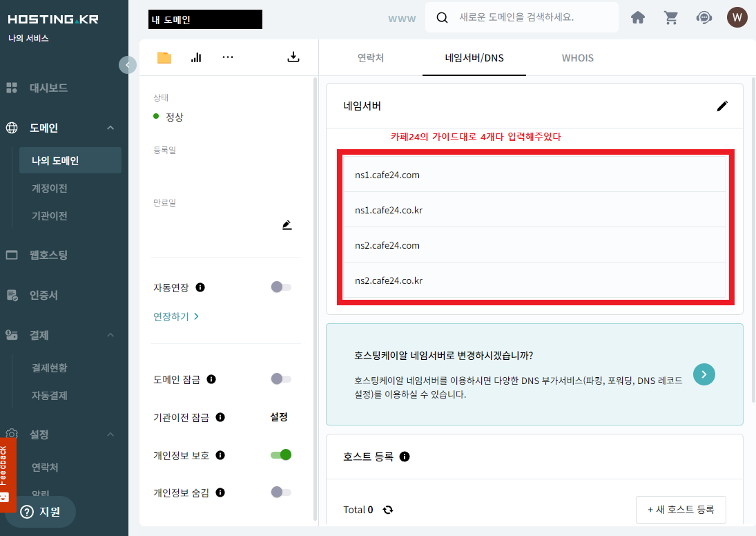The image size is (756, 536).
Task: Edit the expiration date pencil icon
Action: point(287,224)
